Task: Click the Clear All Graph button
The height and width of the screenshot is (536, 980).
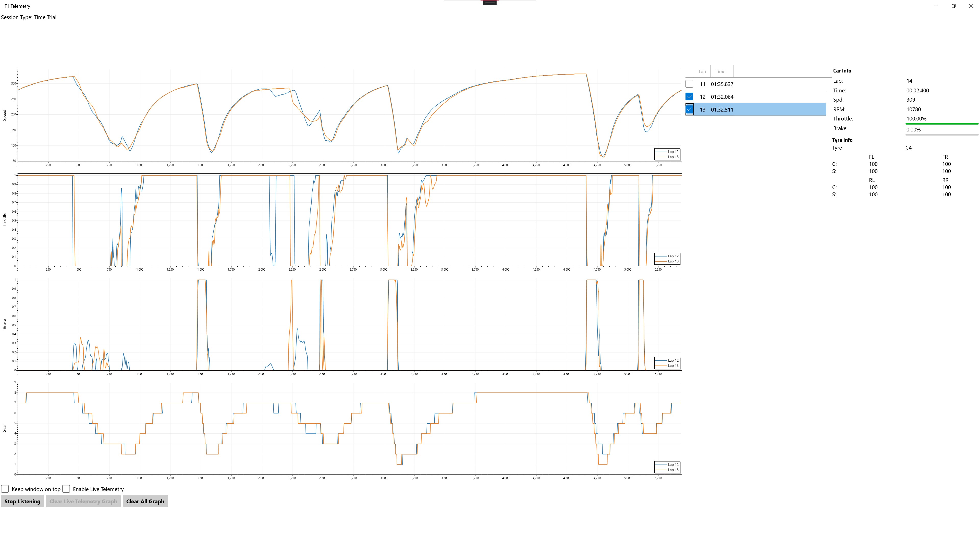Action: (145, 501)
